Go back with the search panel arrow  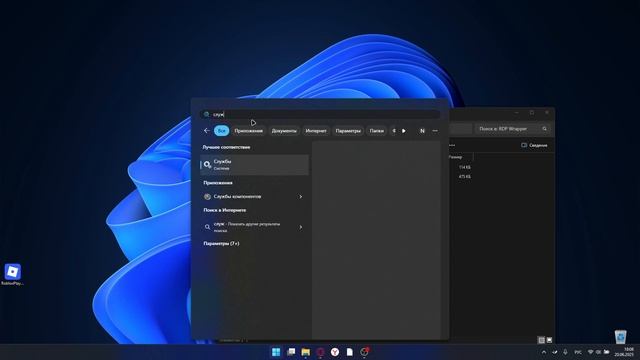(x=207, y=131)
